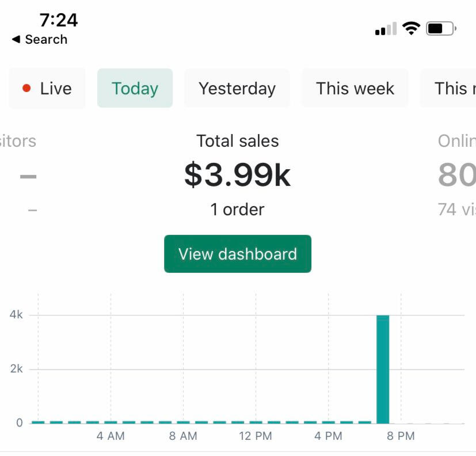Tap the 7:24 clock in status bar
This screenshot has height=456, width=476.
(59, 20)
